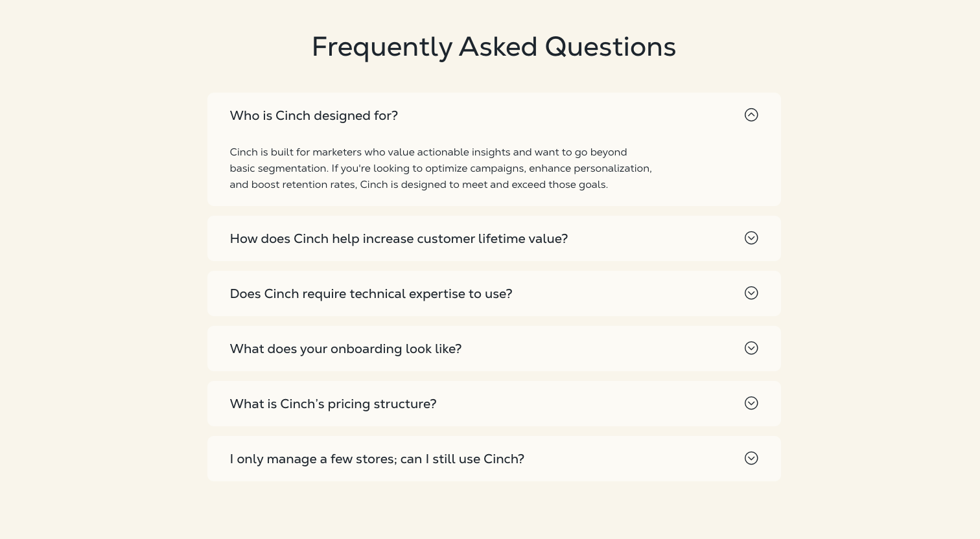Click the answer line starting 'and boost retention rates'
The width and height of the screenshot is (980, 539).
418,185
